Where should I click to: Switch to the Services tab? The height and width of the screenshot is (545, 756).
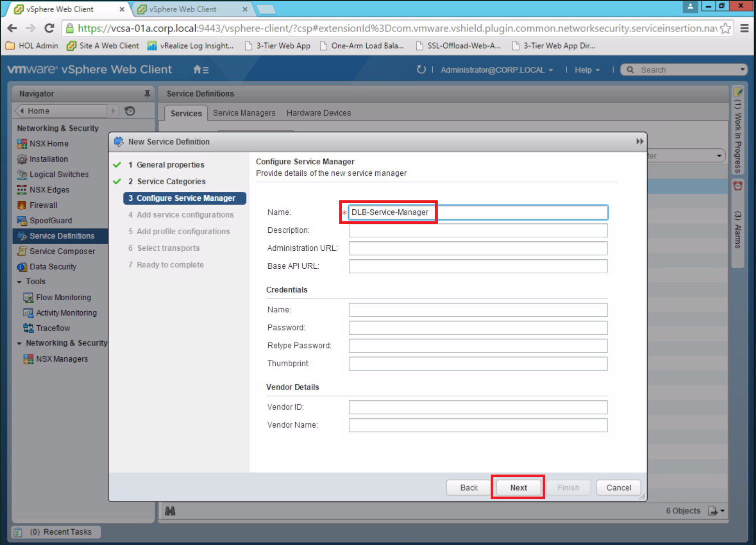(x=186, y=113)
